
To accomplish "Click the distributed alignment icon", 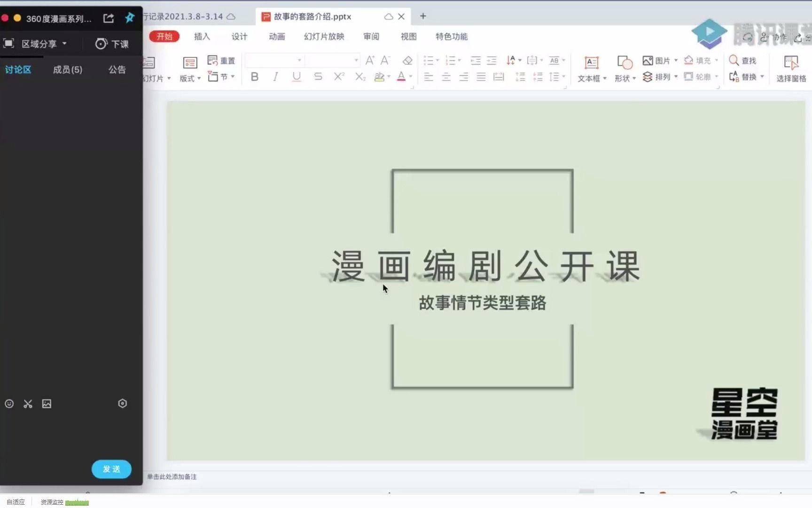I will [x=499, y=77].
